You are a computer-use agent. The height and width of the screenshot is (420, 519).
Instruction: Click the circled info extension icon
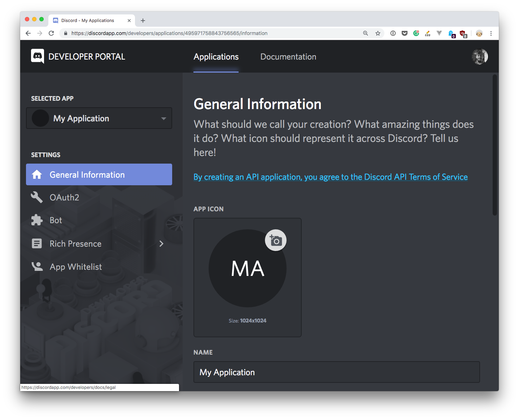[x=393, y=33]
